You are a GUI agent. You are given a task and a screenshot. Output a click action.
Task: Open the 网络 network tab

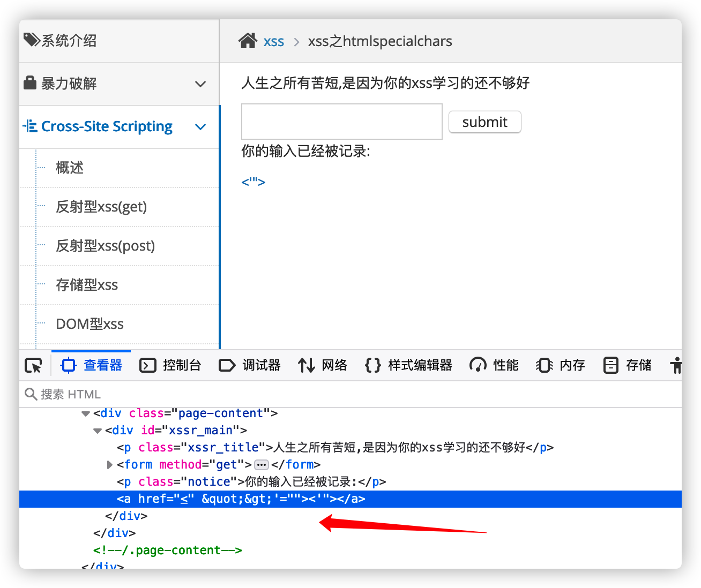pyautogui.click(x=323, y=365)
